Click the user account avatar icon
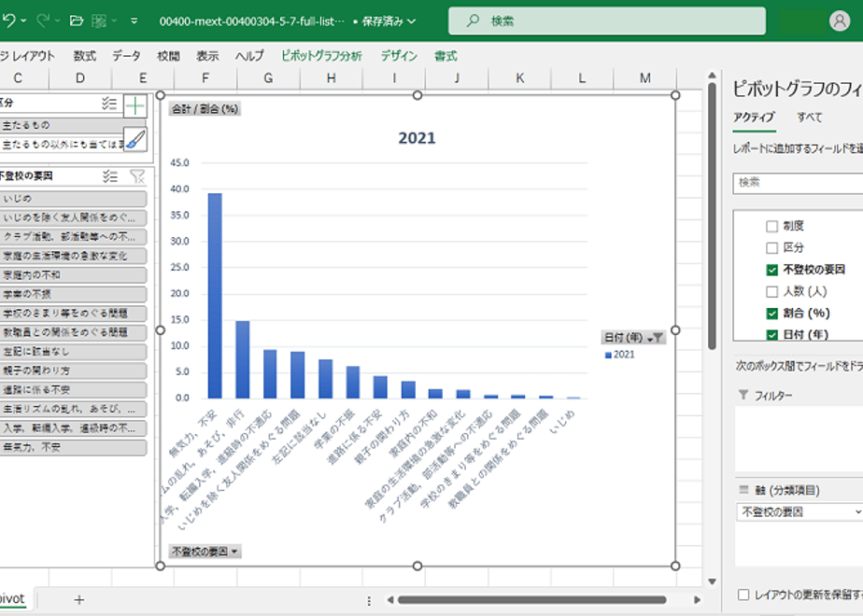Viewport: 863px width, 616px height. [x=840, y=21]
